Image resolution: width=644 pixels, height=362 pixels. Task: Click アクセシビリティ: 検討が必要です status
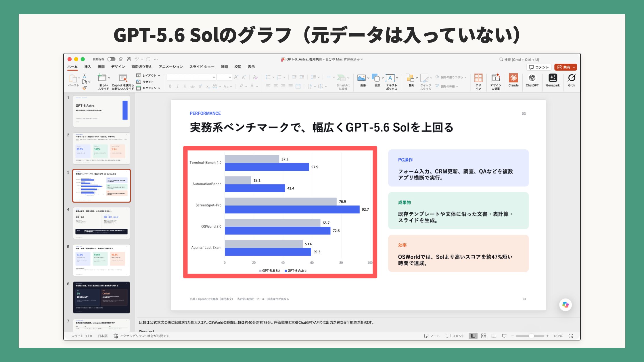pyautogui.click(x=141, y=336)
